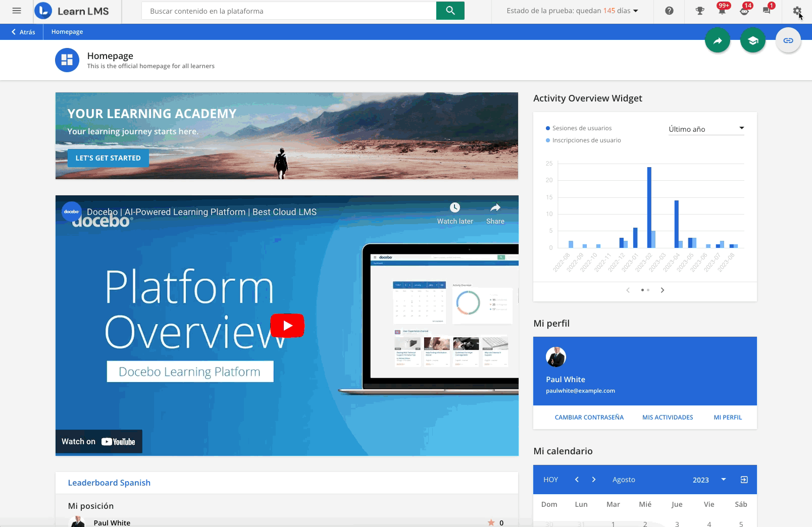
Task: Open the Último año period dropdown
Action: point(706,129)
